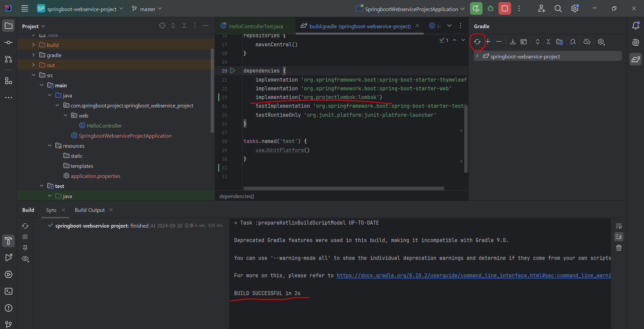Open the Problems tool window

tap(9, 308)
